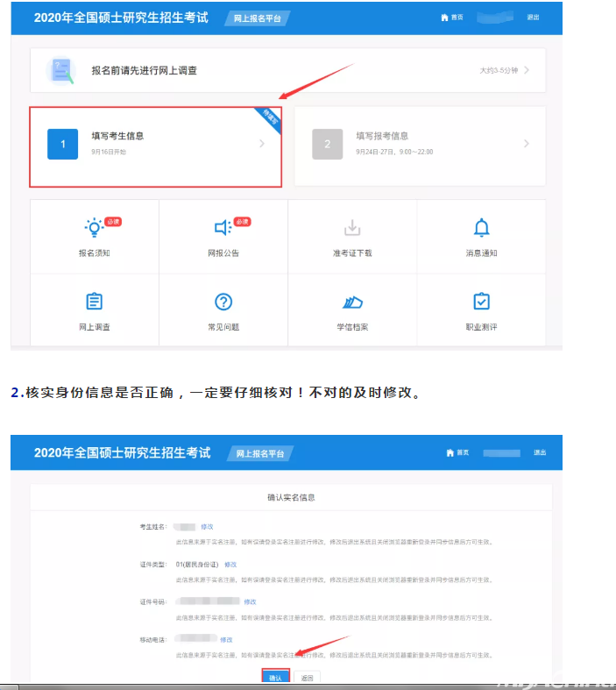Click 退出 in the lower page header
616x690 pixels.
click(x=539, y=452)
